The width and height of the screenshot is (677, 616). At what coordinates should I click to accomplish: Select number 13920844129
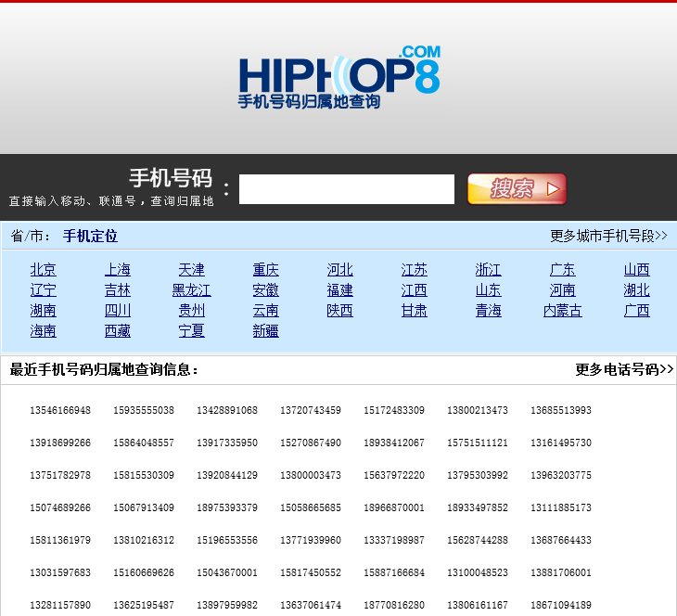coord(227,475)
